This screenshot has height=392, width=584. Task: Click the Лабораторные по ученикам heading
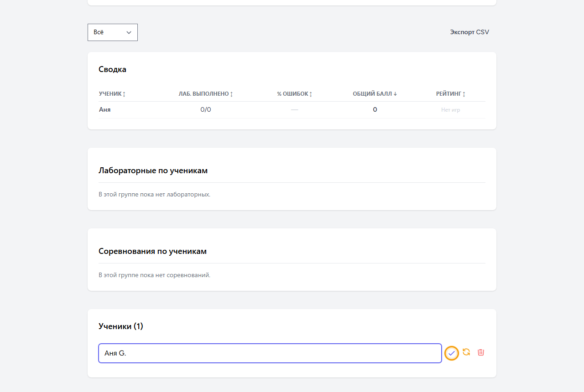(153, 170)
